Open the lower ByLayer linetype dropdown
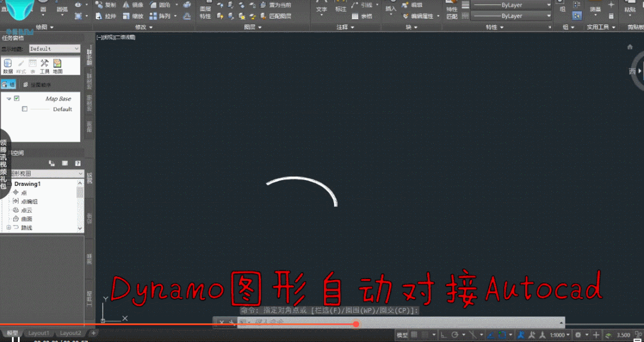The height and width of the screenshot is (342, 644). tap(511, 16)
